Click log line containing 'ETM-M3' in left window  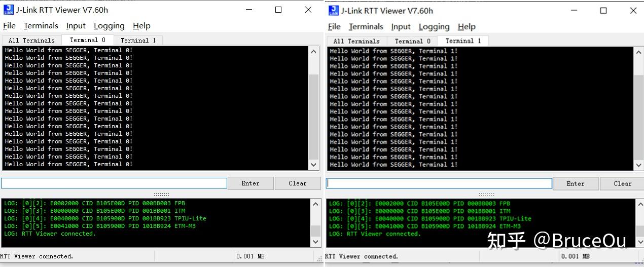coord(99,226)
